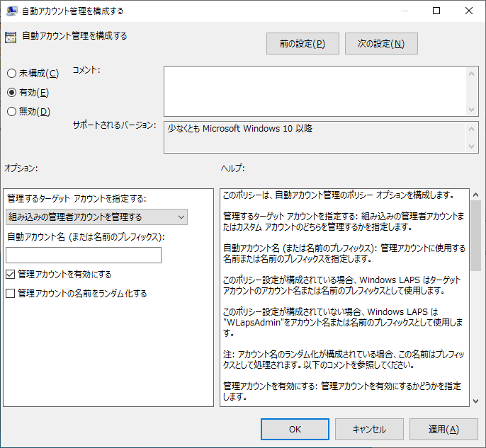
Task: Click the policy setting icon beside the heading
Action: tap(11, 38)
